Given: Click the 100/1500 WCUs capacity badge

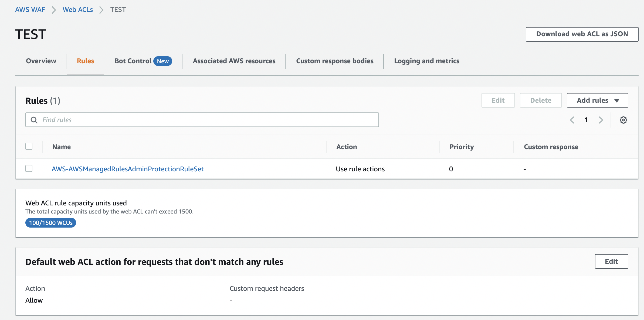Looking at the screenshot, I should (x=51, y=223).
